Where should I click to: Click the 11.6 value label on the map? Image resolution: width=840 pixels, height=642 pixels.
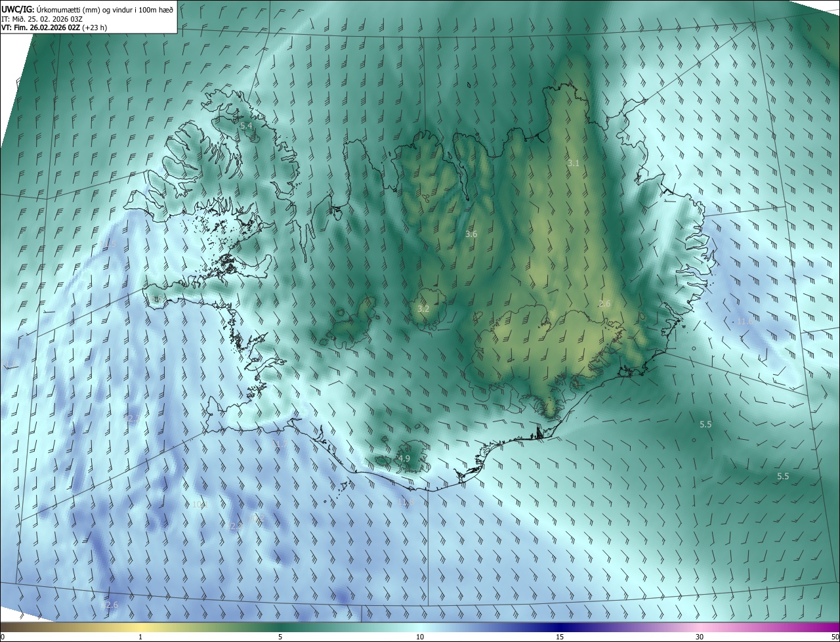[x=744, y=321]
